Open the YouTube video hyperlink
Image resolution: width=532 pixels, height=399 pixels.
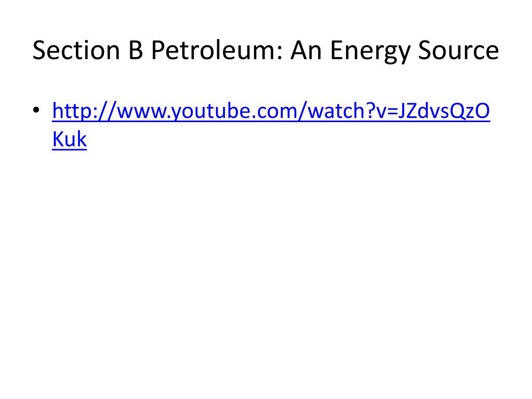[271, 111]
